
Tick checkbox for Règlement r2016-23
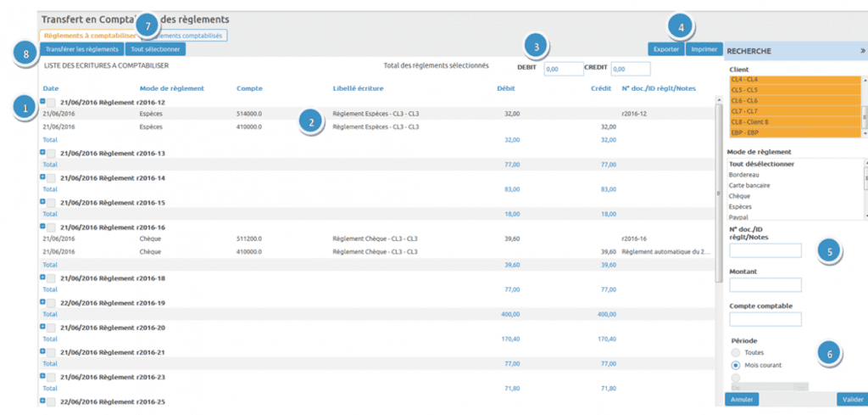(x=51, y=378)
